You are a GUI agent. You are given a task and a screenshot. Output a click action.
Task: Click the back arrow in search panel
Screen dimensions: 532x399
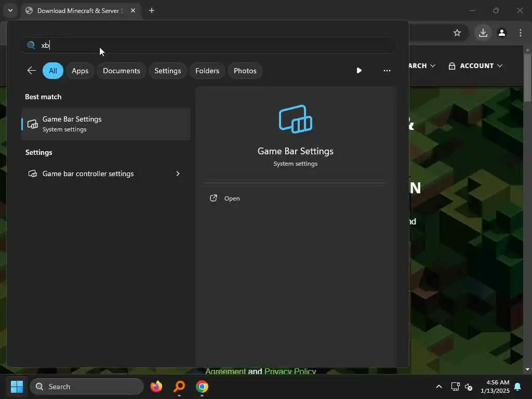(31, 71)
